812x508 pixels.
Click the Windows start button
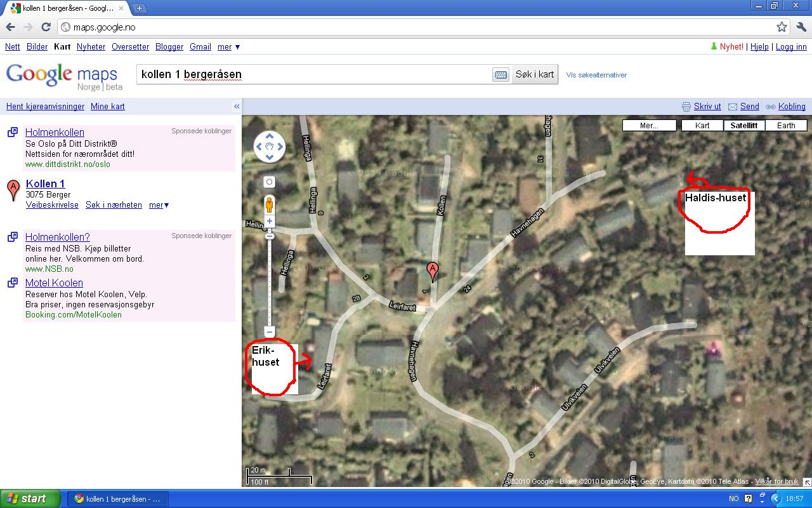point(30,498)
